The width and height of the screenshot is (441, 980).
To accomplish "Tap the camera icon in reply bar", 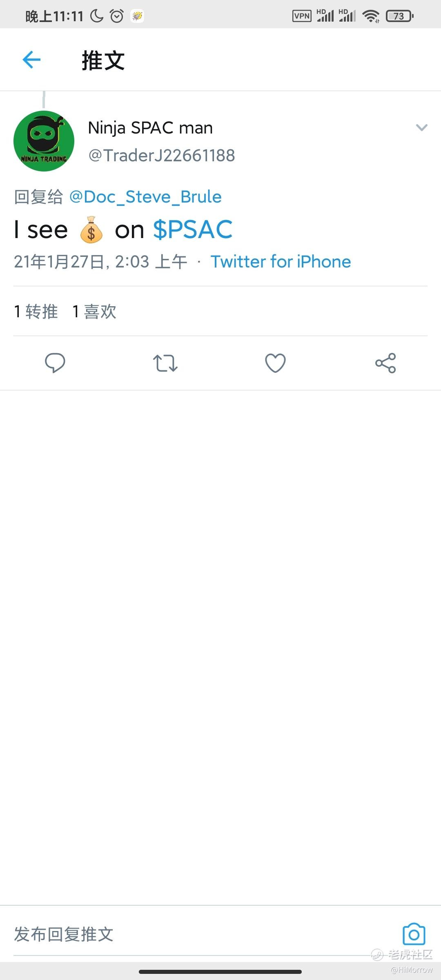I will (414, 933).
